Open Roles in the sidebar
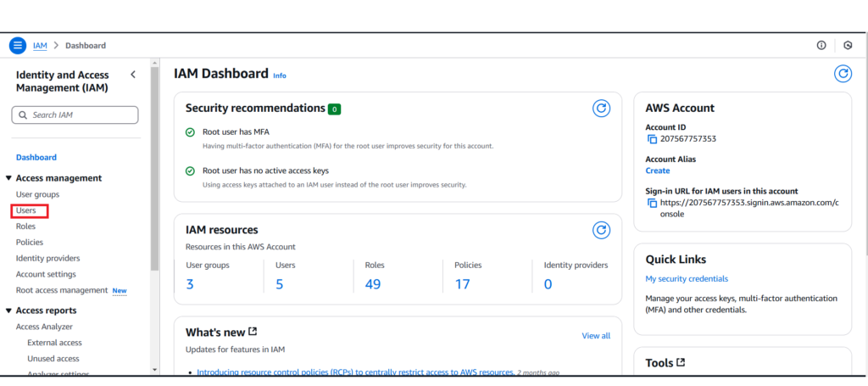Screen dimensions: 868x386 pyautogui.click(x=25, y=227)
